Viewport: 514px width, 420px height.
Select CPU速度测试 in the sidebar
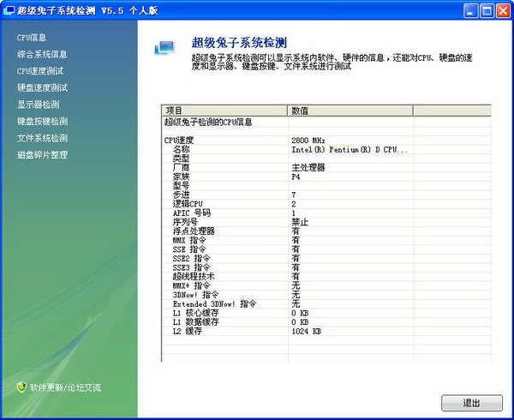pos(40,71)
